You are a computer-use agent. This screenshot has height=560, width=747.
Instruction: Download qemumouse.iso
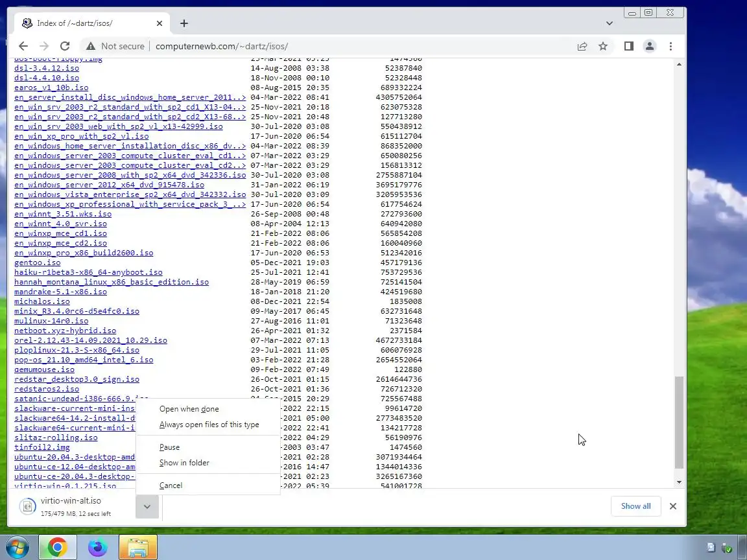[x=44, y=369]
